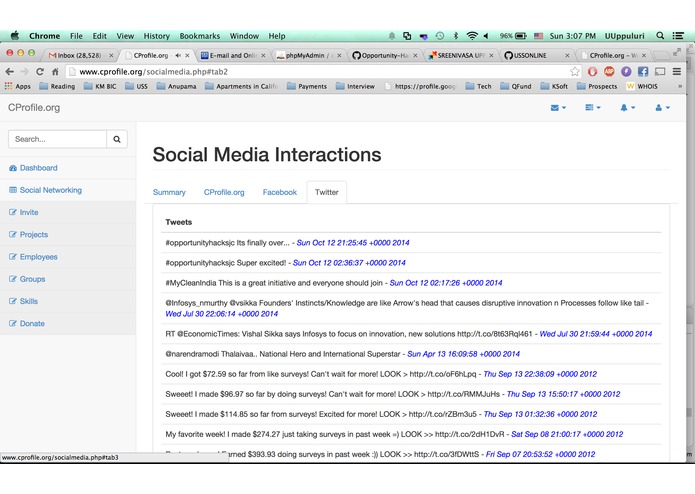Show more bookmarks with overflow chevron
This screenshot has height=494, width=695.
(x=680, y=86)
